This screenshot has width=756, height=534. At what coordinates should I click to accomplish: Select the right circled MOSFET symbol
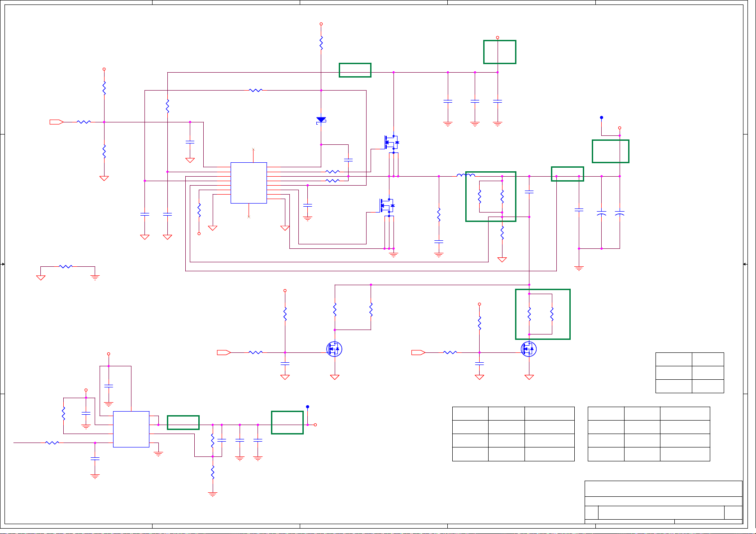click(529, 349)
